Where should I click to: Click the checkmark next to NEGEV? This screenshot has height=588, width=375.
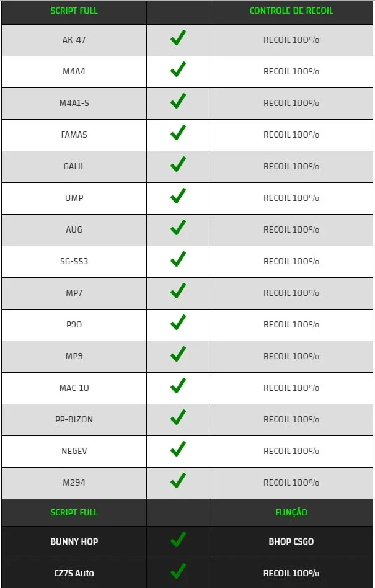click(178, 448)
